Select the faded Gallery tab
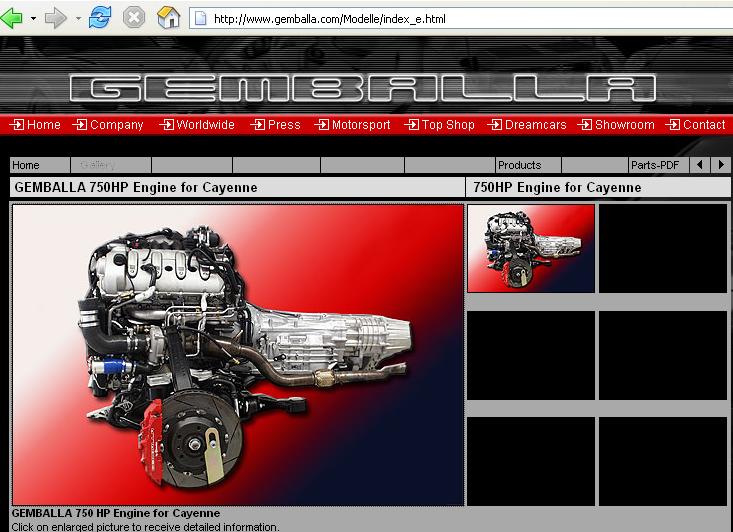Screen dimensions: 733x532 tap(111, 165)
